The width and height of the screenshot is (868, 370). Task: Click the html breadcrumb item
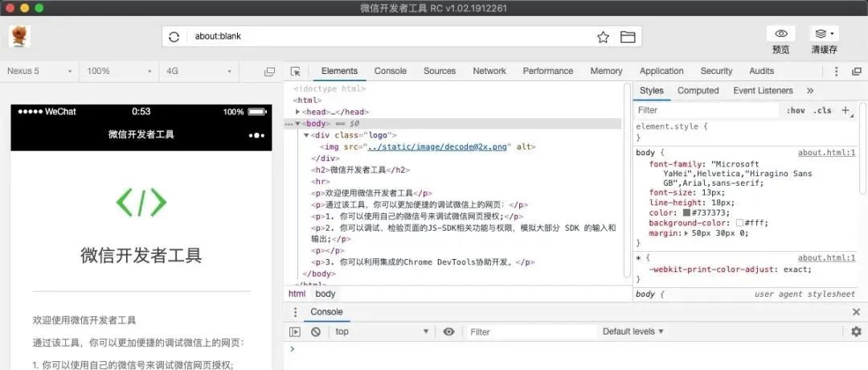click(x=297, y=294)
